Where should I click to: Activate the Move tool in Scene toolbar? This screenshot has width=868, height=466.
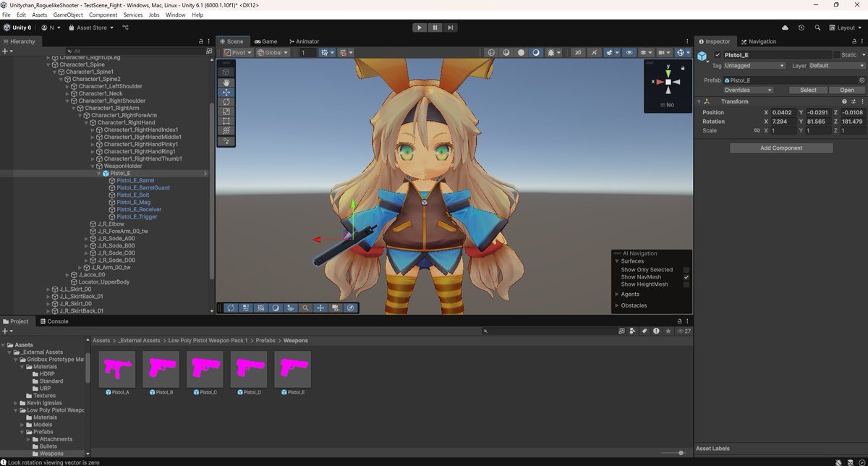[226, 92]
